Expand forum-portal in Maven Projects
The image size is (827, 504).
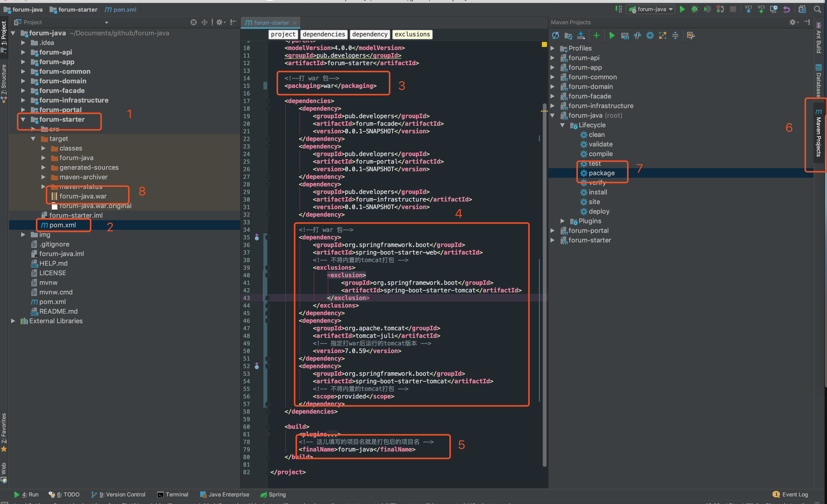point(553,231)
